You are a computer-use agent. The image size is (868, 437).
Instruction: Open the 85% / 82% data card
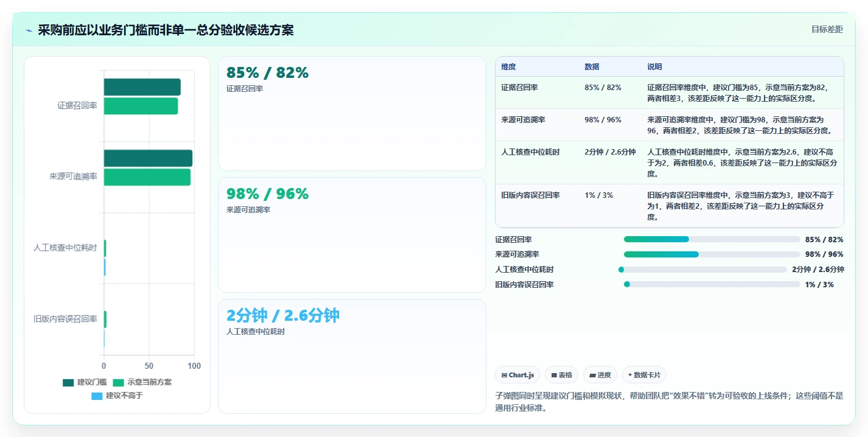click(x=352, y=113)
